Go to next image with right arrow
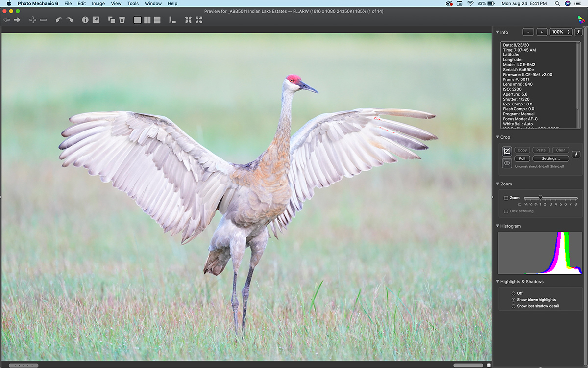 tap(17, 20)
